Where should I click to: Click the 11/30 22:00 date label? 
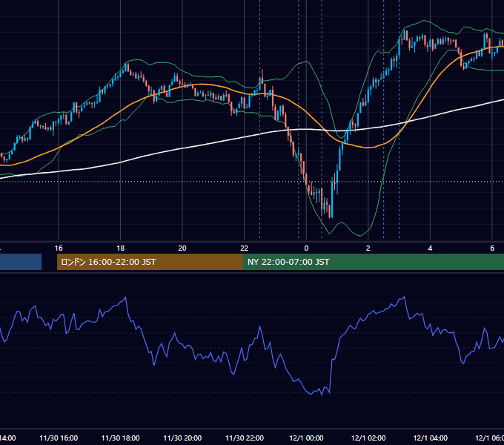click(245, 438)
